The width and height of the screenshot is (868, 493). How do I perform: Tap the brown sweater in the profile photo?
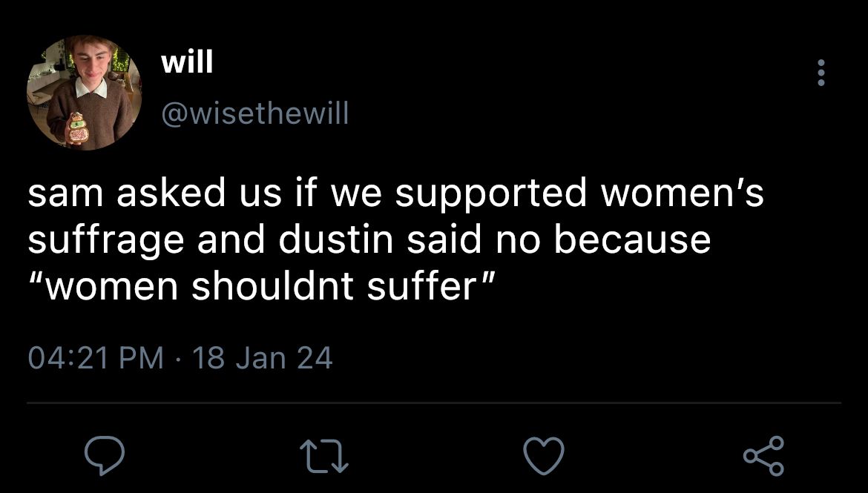pyautogui.click(x=105, y=116)
